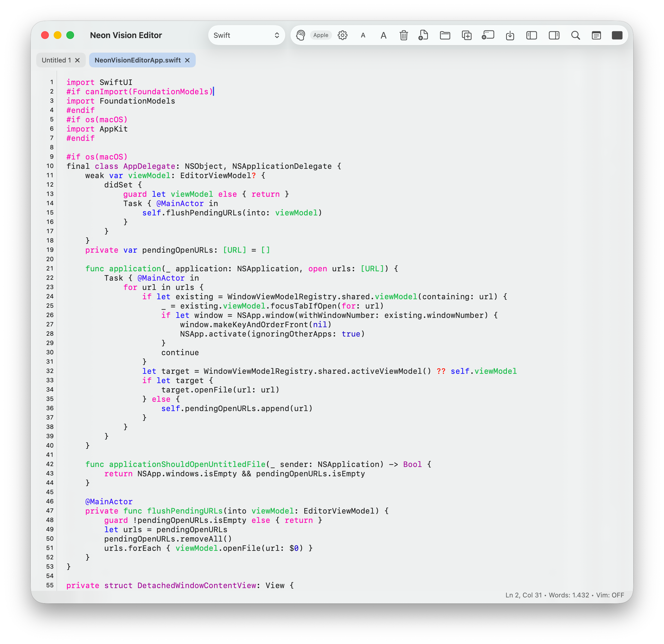664x644 pixels.
Task: Export the file with the download icon
Action: [510, 35]
